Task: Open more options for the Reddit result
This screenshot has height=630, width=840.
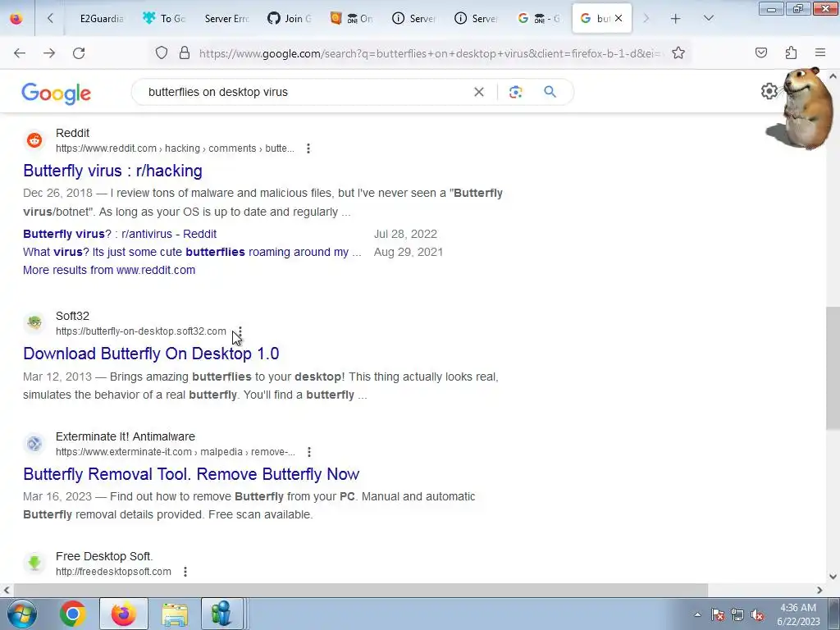Action: [308, 148]
